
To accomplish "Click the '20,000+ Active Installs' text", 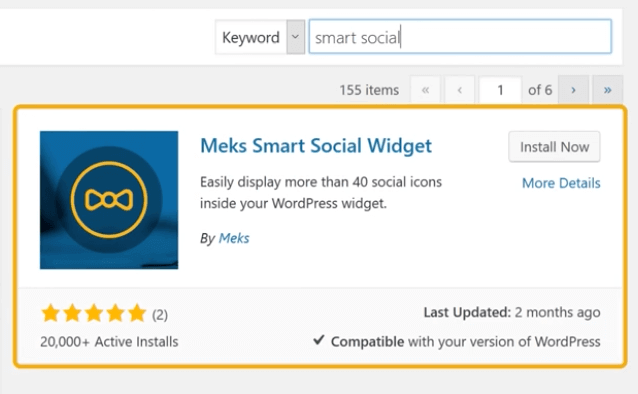I will (x=109, y=341).
